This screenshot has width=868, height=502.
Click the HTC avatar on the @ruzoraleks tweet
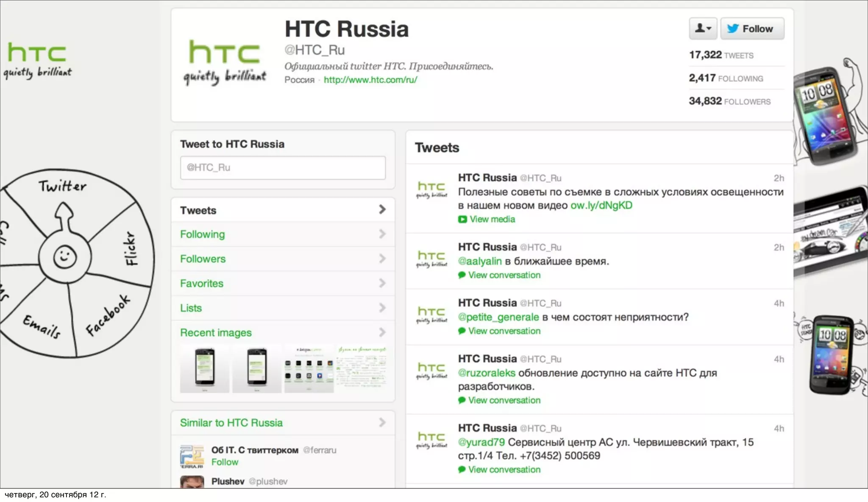click(431, 371)
